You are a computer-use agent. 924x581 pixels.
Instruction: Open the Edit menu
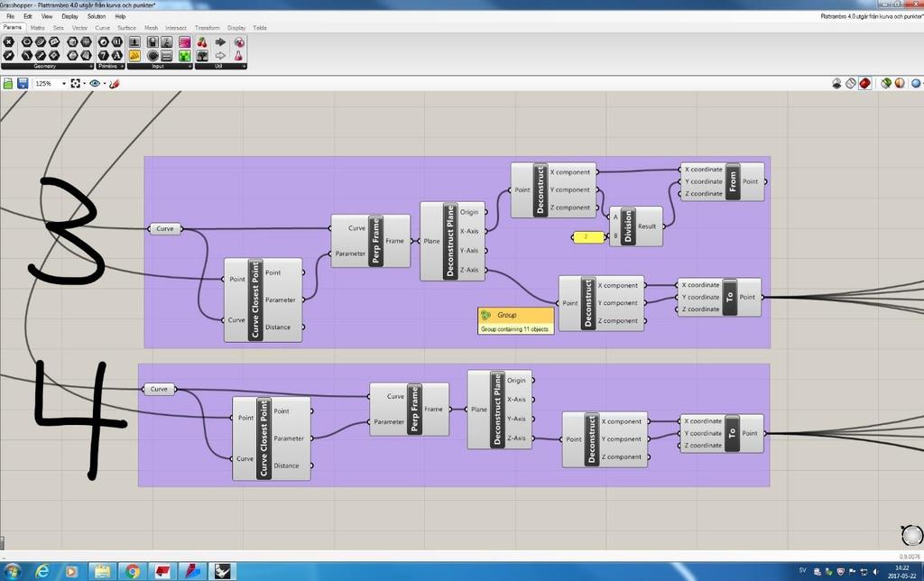click(28, 16)
